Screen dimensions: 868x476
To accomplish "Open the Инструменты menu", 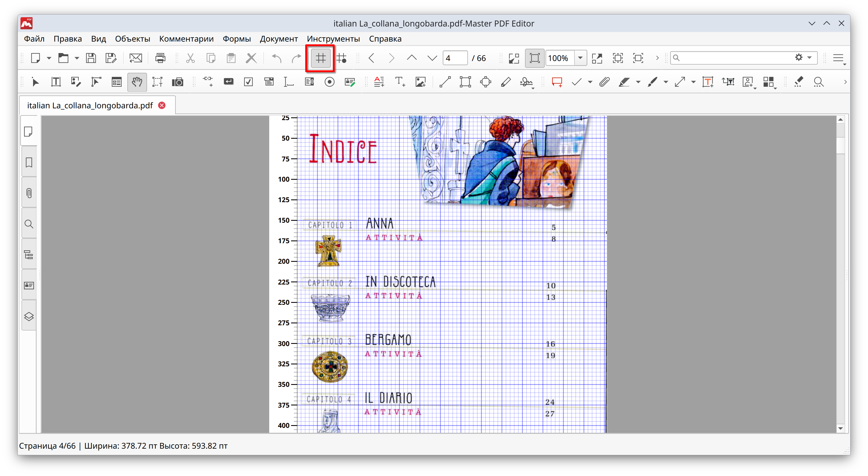I will pyautogui.click(x=333, y=39).
